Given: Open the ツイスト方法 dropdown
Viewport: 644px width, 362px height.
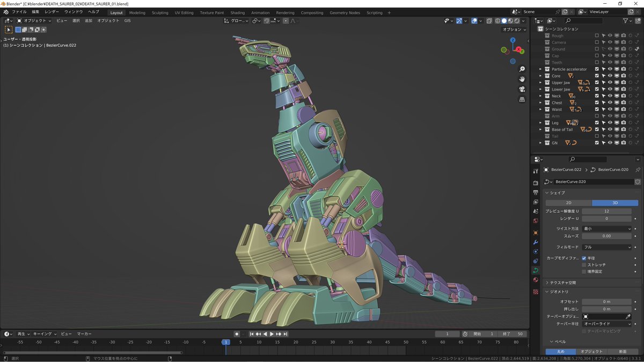Looking at the screenshot, I should coord(607,228).
